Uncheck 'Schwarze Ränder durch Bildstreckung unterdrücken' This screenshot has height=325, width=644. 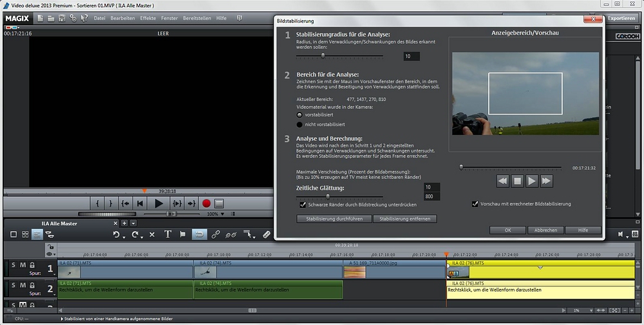[x=303, y=205]
